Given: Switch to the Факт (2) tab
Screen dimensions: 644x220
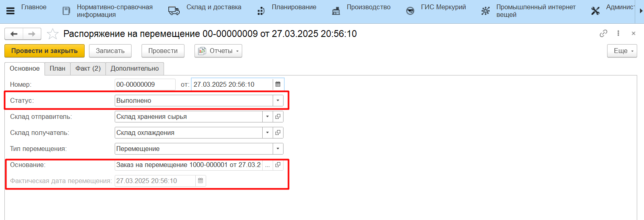Looking at the screenshot, I should [x=88, y=68].
